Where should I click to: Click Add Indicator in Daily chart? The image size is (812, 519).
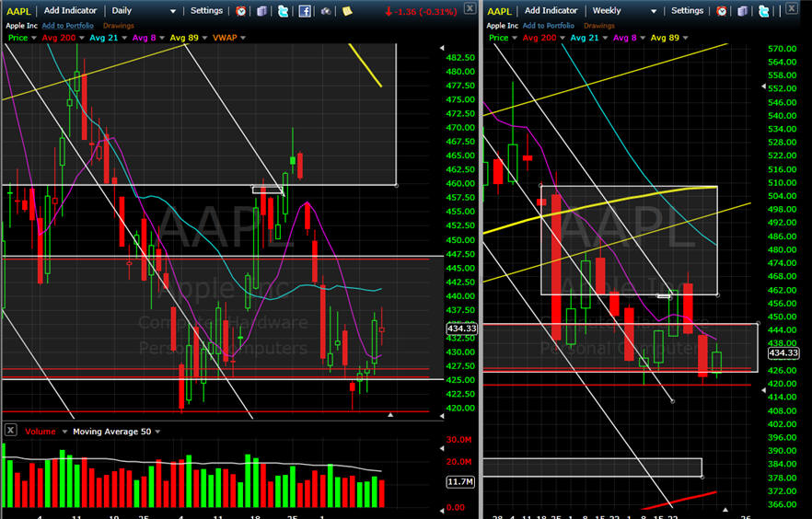click(x=70, y=10)
